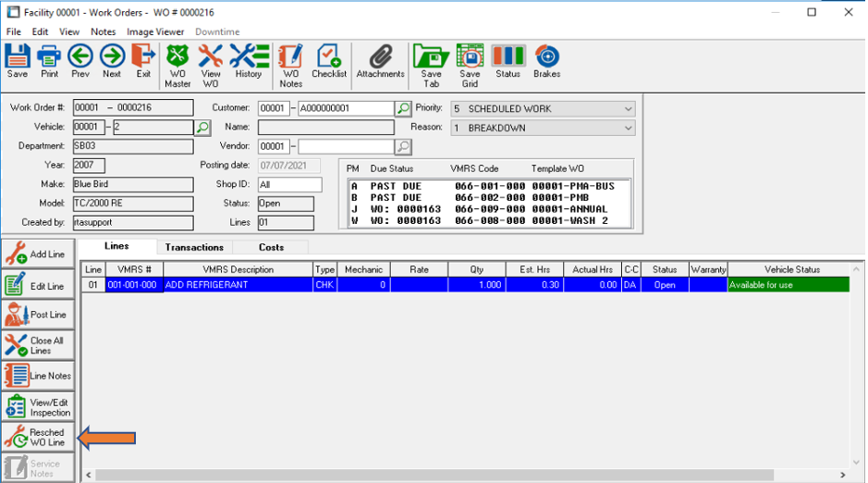The image size is (868, 483).
Task: Open work order History
Action: 248,61
